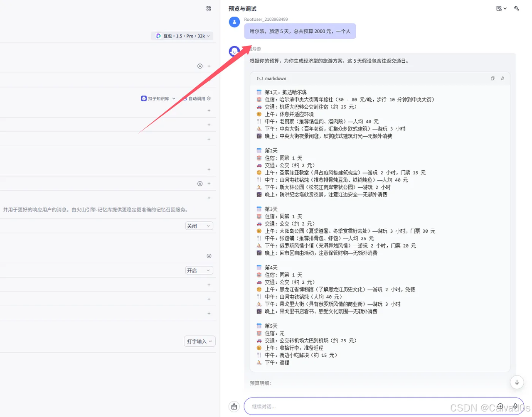Click the 第3天 heading line

(x=271, y=209)
